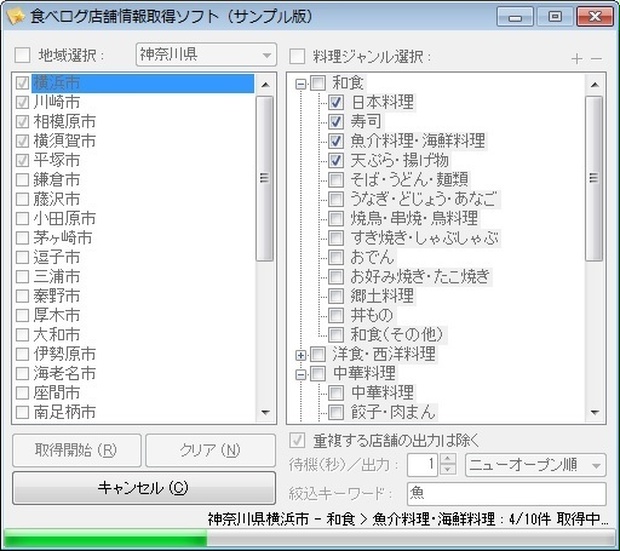Click the 待機(秒) number field
This screenshot has height=551, width=620.
point(423,465)
